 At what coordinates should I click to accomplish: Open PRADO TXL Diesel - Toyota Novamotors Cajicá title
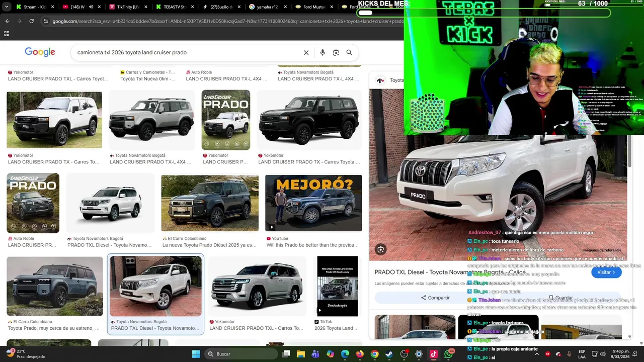(x=451, y=272)
